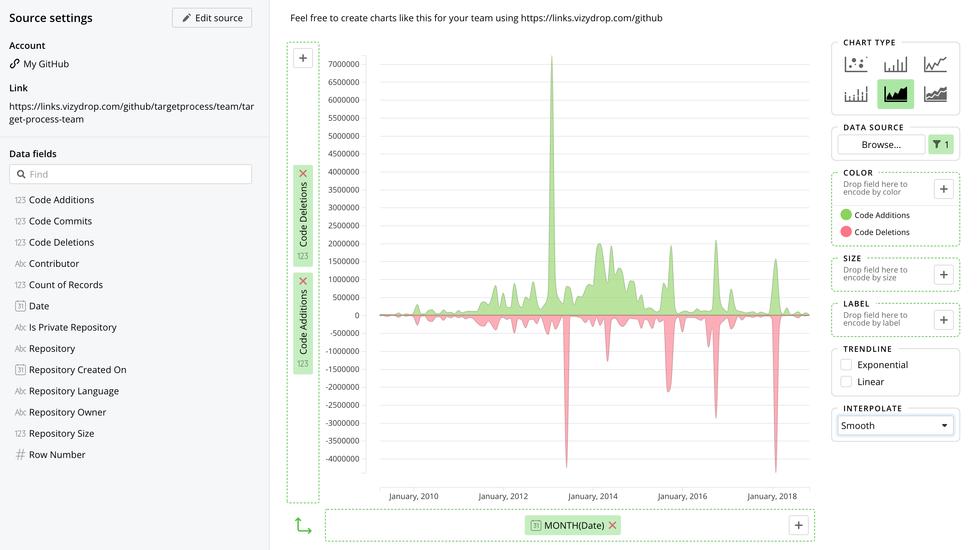Image resolution: width=980 pixels, height=550 pixels.
Task: Click the Code Additions green color swatch
Action: point(846,214)
